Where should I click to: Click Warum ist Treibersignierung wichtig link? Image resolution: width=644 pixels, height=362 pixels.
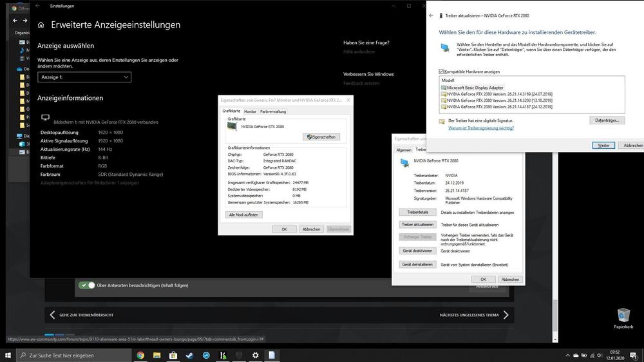tap(480, 128)
